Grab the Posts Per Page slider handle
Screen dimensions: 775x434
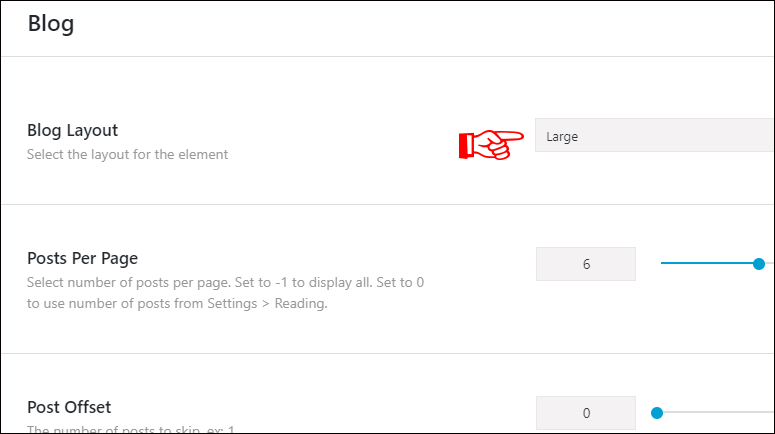tap(759, 263)
